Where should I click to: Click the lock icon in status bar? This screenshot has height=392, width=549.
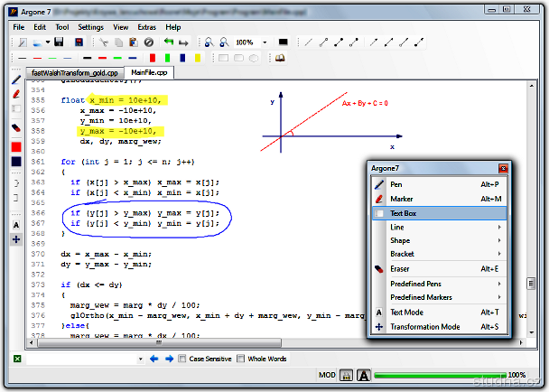pos(345,375)
